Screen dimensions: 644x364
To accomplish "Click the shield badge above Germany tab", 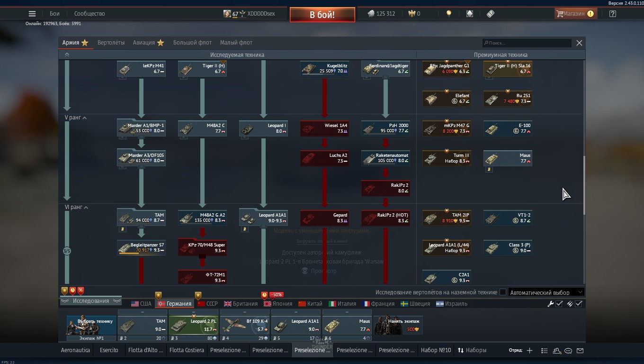I will [159, 295].
